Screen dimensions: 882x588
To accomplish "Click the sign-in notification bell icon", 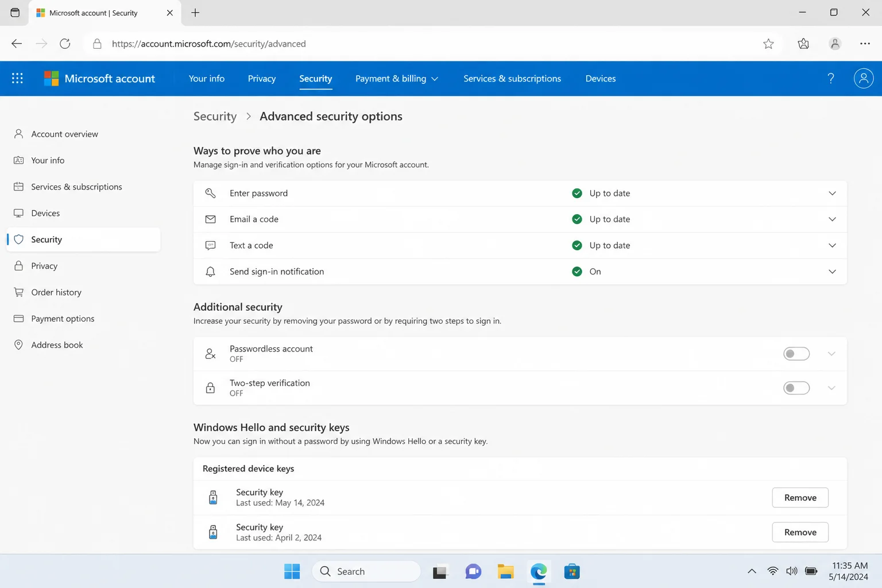I will pyautogui.click(x=211, y=272).
